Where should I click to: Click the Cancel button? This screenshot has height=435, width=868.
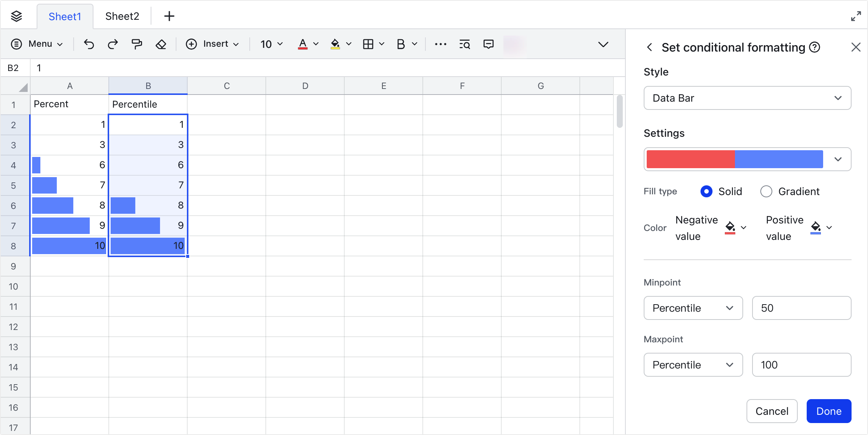[x=772, y=411]
